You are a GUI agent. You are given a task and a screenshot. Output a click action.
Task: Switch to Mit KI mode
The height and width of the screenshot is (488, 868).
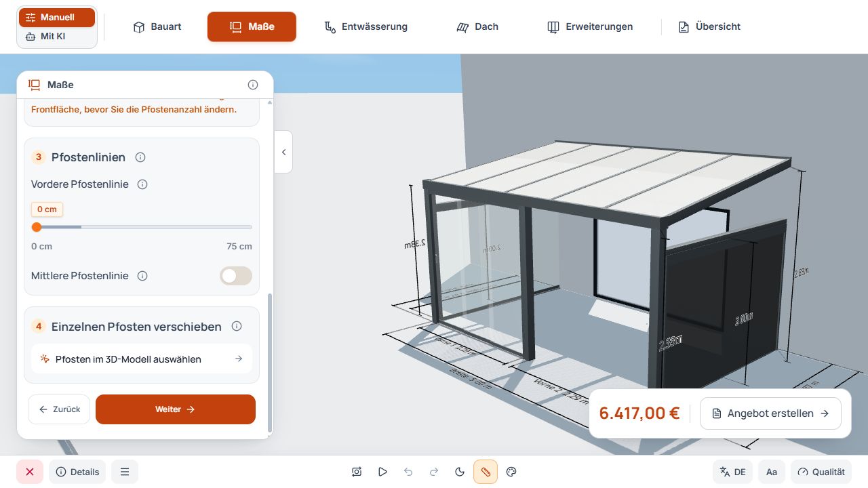pyautogui.click(x=57, y=37)
